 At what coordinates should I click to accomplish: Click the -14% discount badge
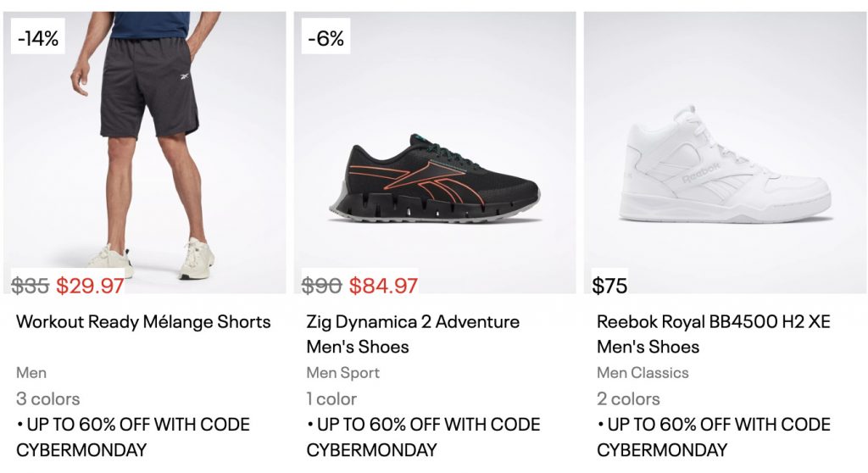pos(38,39)
